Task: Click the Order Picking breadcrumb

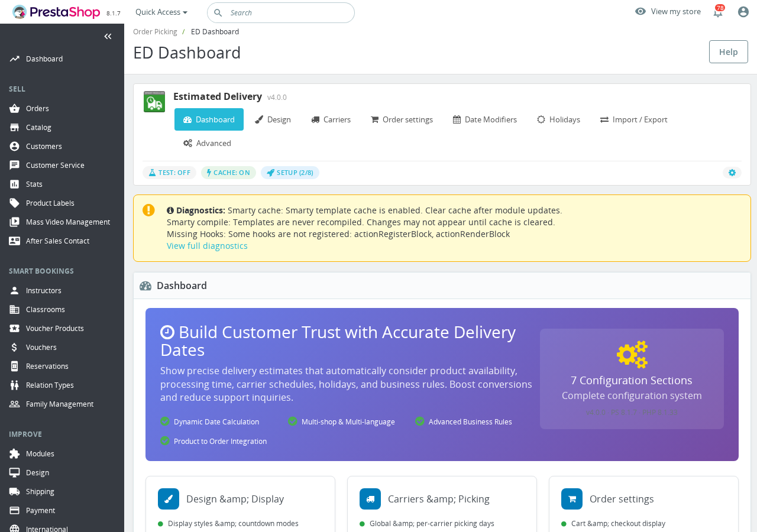Action: coord(155,32)
